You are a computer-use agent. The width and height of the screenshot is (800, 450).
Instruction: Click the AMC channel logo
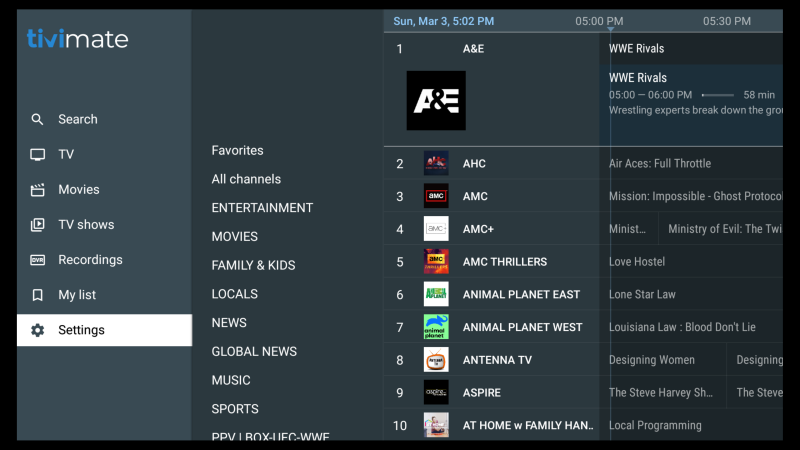click(436, 196)
